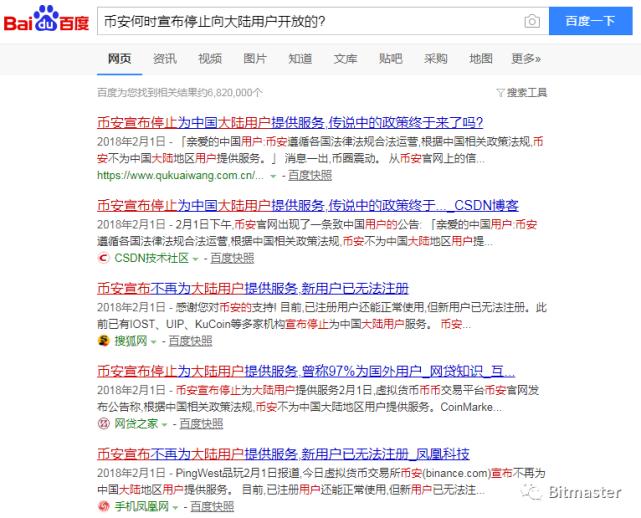This screenshot has height=518, width=641.
Task: Open CSDN技术社区 source link
Action: click(x=151, y=258)
